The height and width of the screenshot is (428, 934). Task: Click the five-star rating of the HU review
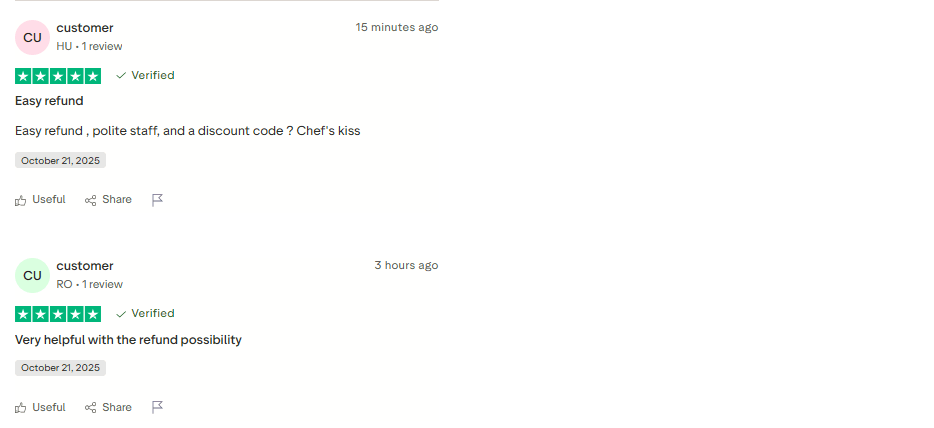[58, 76]
